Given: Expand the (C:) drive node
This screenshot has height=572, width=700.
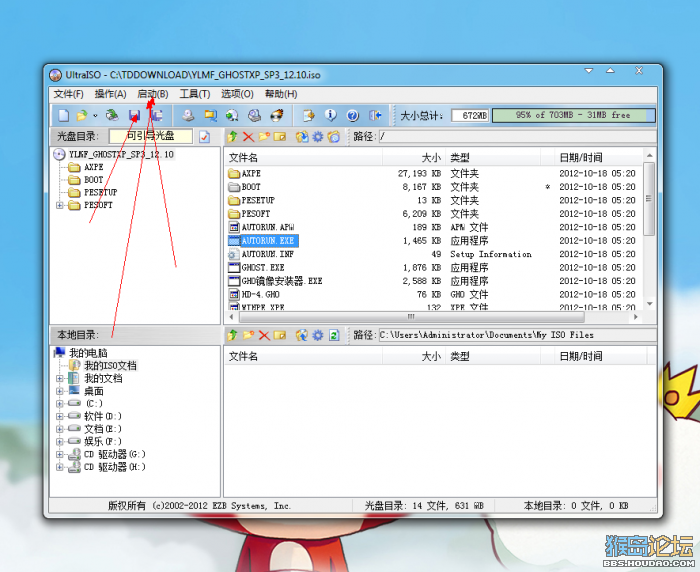Looking at the screenshot, I should [60, 404].
